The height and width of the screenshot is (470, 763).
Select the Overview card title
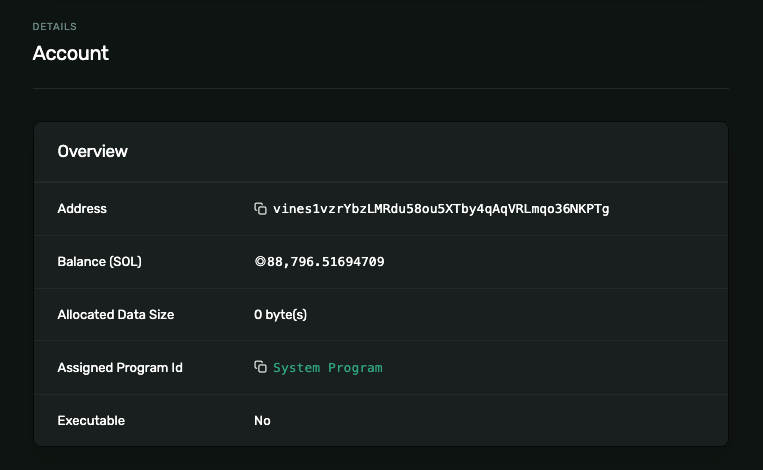coord(93,152)
